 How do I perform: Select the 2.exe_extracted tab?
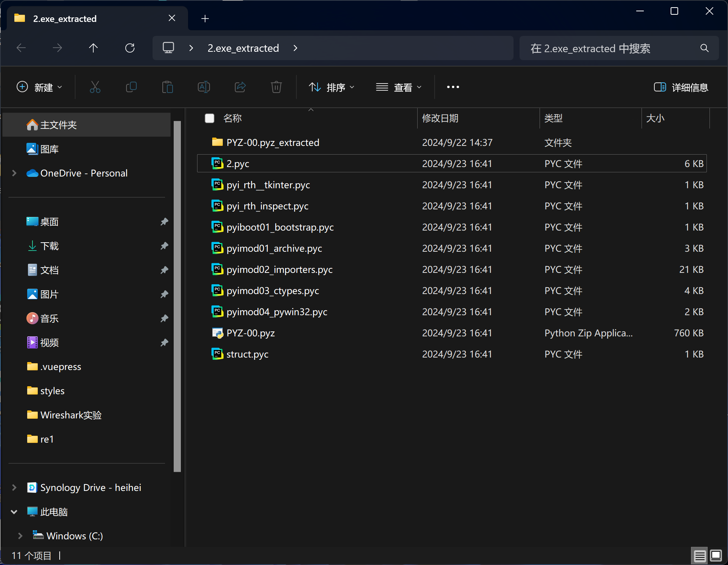[x=97, y=18]
